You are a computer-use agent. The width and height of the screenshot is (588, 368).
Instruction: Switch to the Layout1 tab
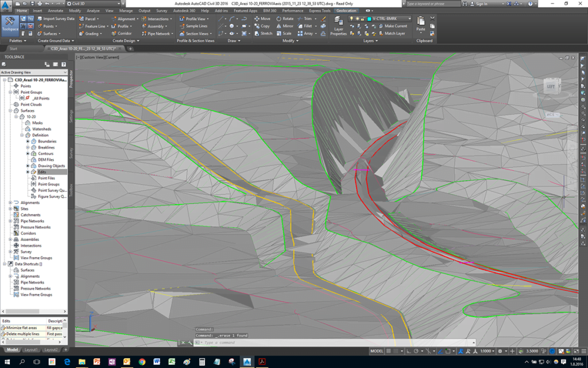32,350
